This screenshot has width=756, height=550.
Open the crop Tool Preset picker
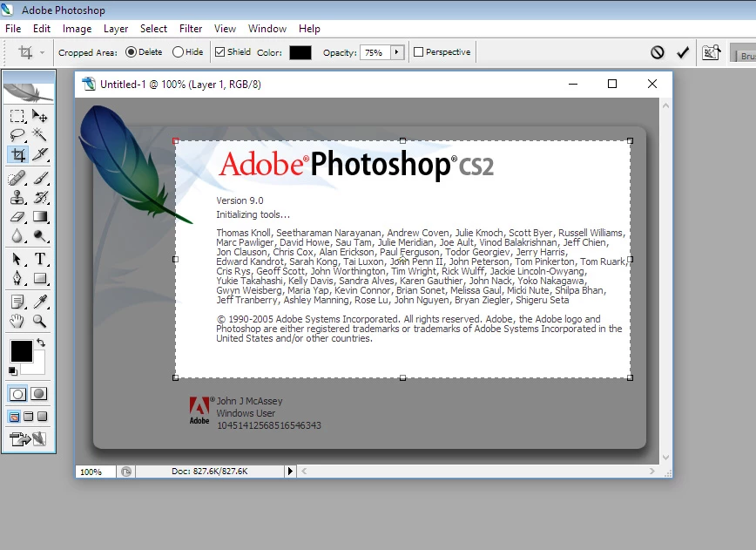pos(30,52)
